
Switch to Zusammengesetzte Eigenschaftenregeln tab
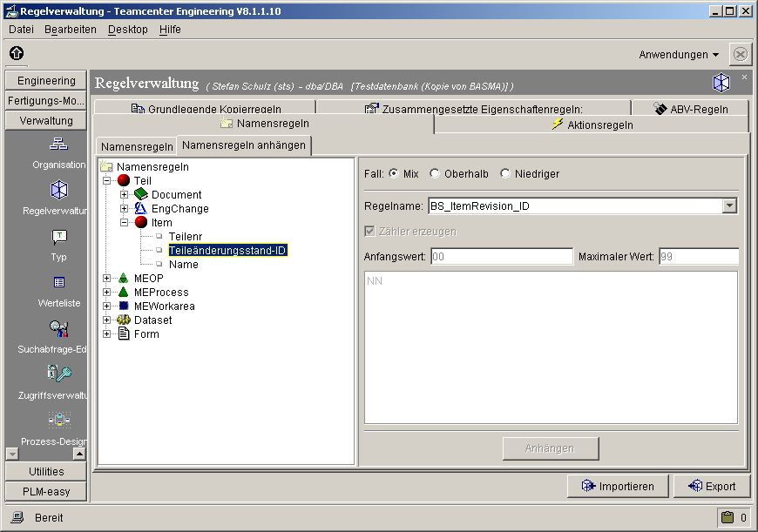point(474,107)
